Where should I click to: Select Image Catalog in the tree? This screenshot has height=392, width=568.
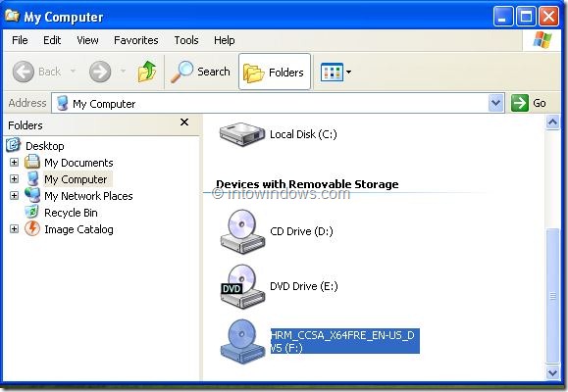coord(78,229)
